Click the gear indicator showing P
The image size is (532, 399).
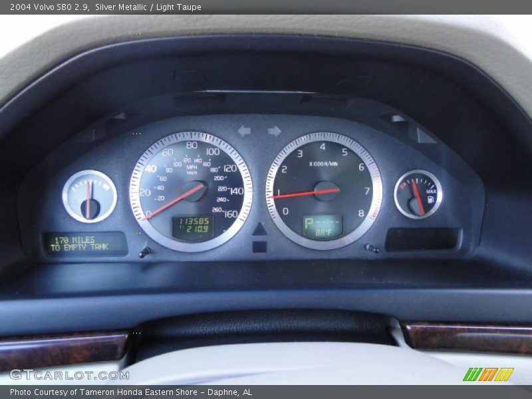(309, 223)
